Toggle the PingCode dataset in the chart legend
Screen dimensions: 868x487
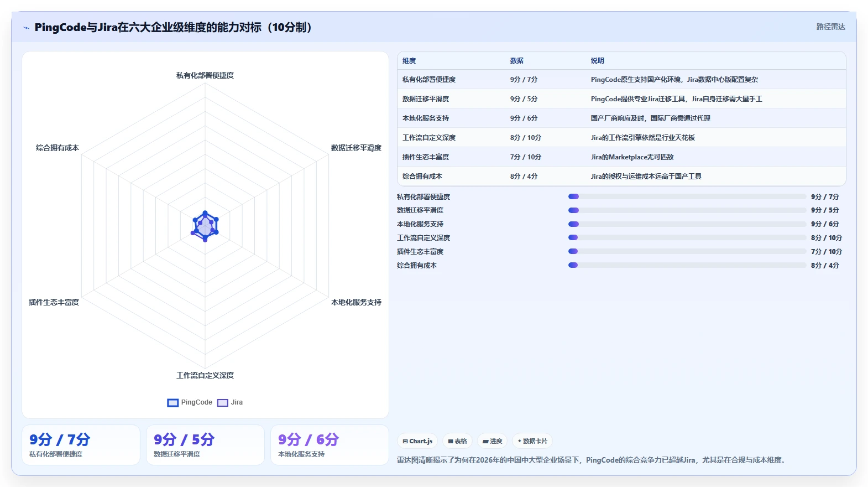(x=190, y=402)
